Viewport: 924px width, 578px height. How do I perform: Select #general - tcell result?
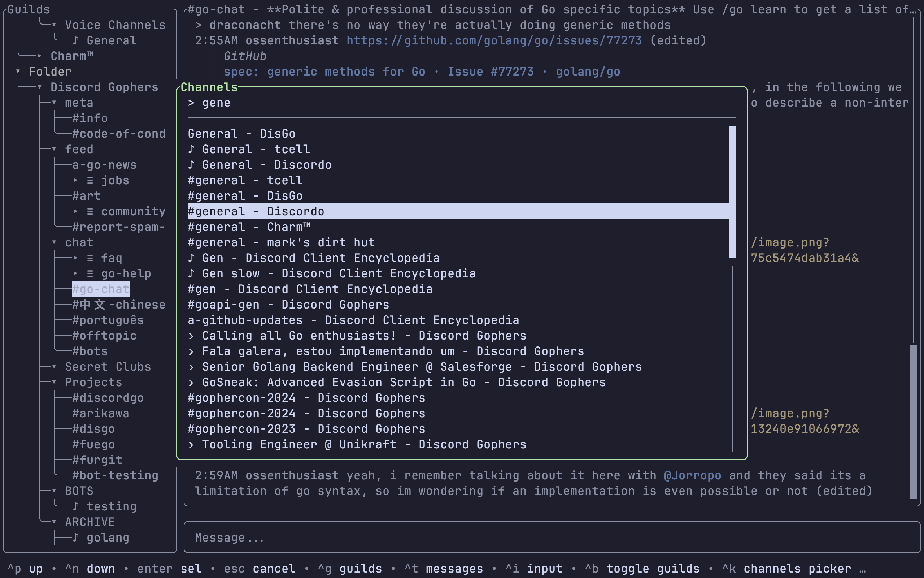[x=458, y=180]
